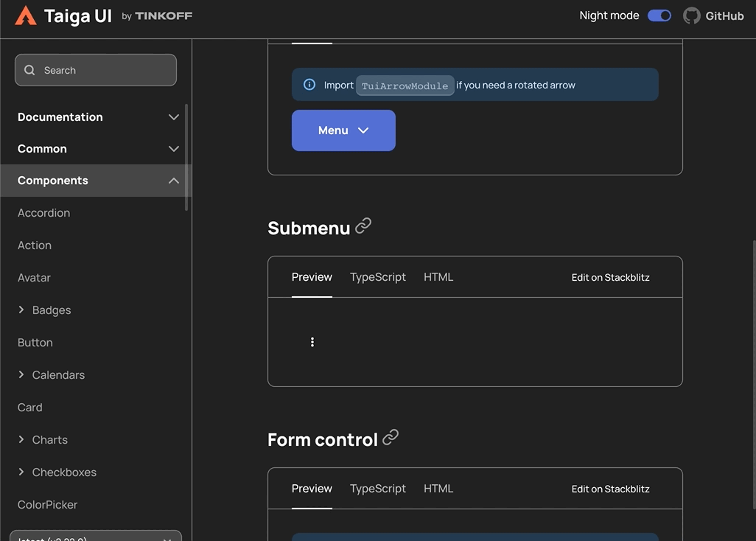Click the search magnifier icon

pyautogui.click(x=29, y=70)
